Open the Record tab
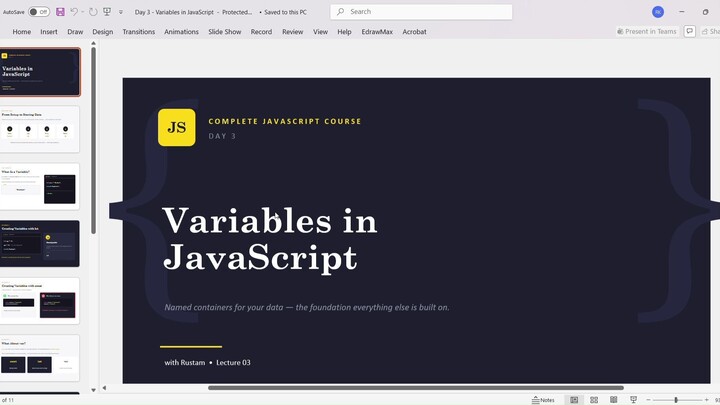 point(261,32)
